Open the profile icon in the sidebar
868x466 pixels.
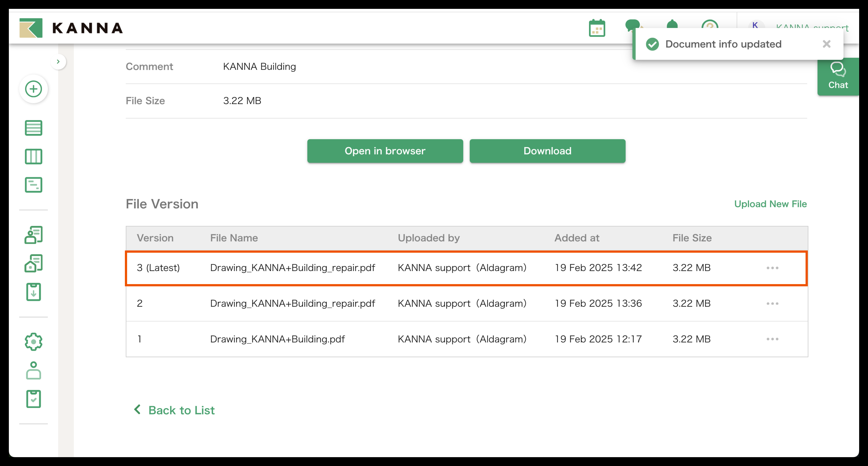click(x=33, y=371)
